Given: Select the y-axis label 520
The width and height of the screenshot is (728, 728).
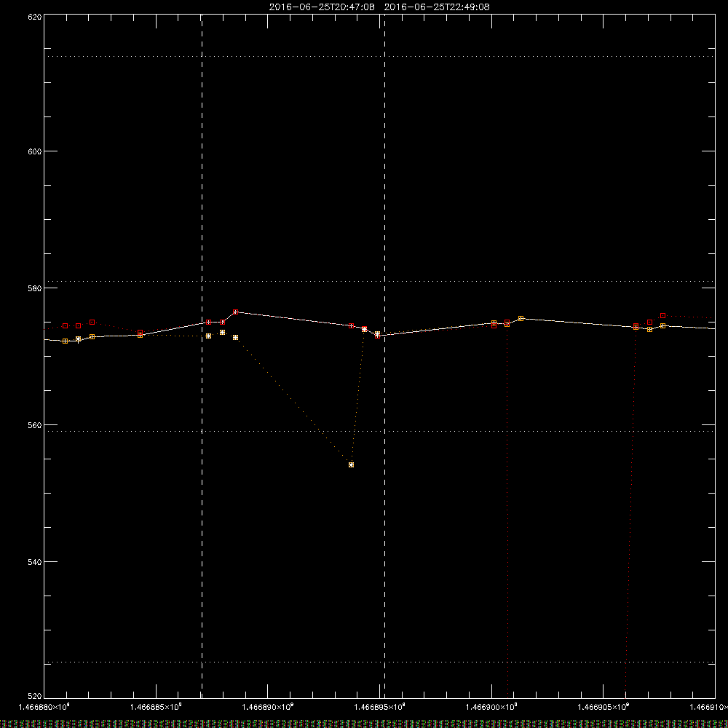Looking at the screenshot, I should click(x=35, y=696).
